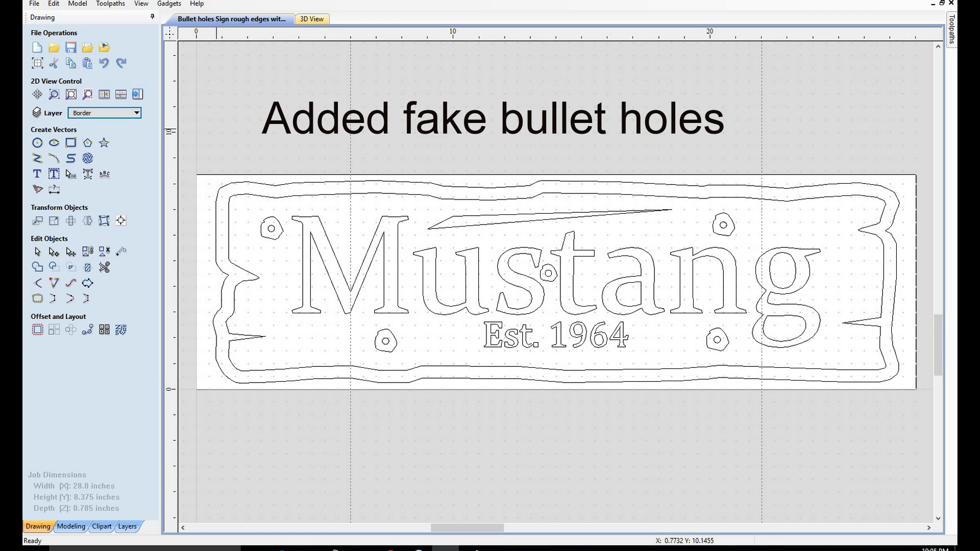The image size is (980, 551).
Task: Select the Draw Star tool
Action: (x=104, y=143)
